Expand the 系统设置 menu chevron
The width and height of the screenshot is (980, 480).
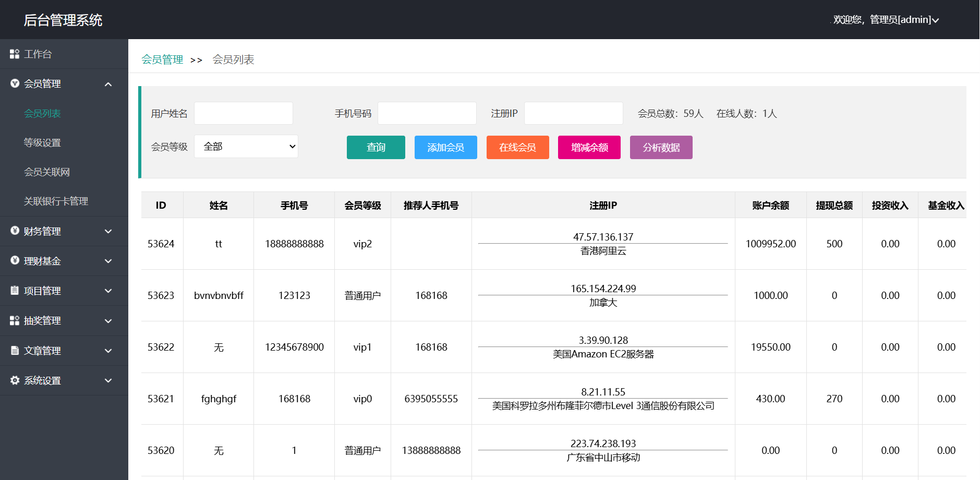(x=108, y=380)
